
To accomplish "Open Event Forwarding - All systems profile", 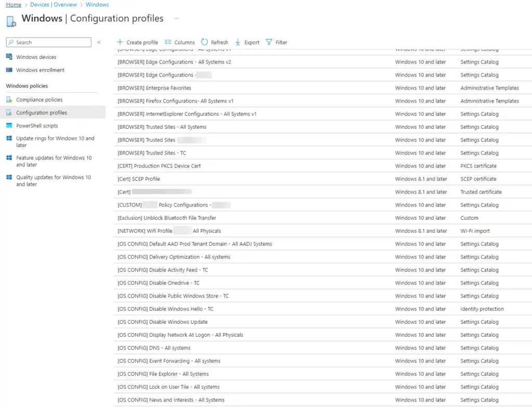I will (169, 361).
